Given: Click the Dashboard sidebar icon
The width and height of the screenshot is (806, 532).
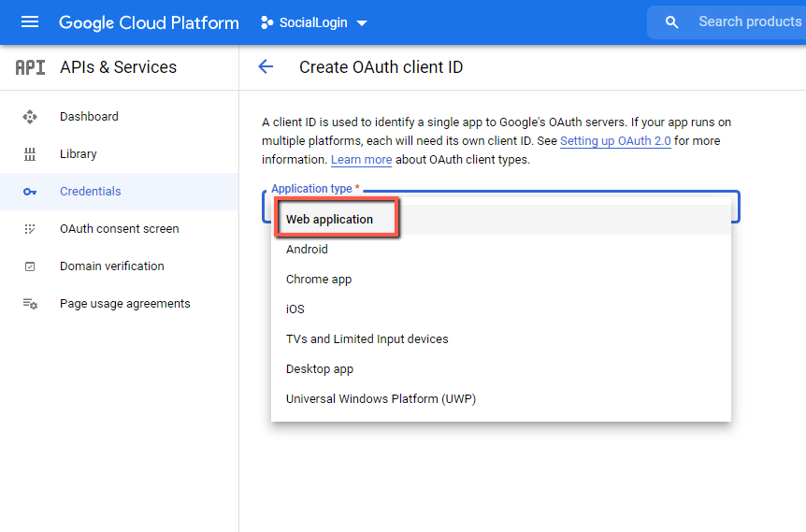Looking at the screenshot, I should [x=30, y=117].
